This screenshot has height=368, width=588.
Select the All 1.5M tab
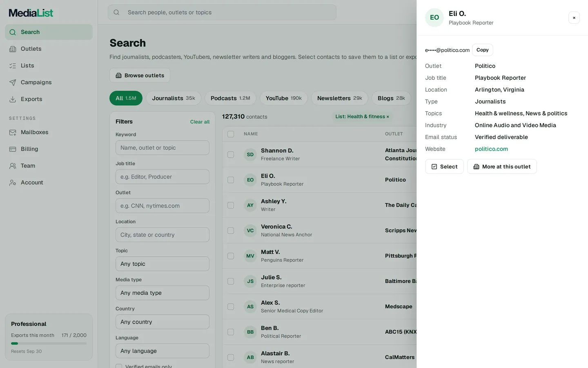126,98
